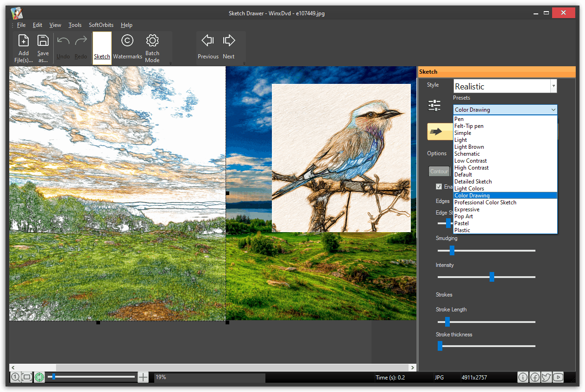This screenshot has width=585, height=392.
Task: Click the presets sliders icon
Action: pos(434,106)
